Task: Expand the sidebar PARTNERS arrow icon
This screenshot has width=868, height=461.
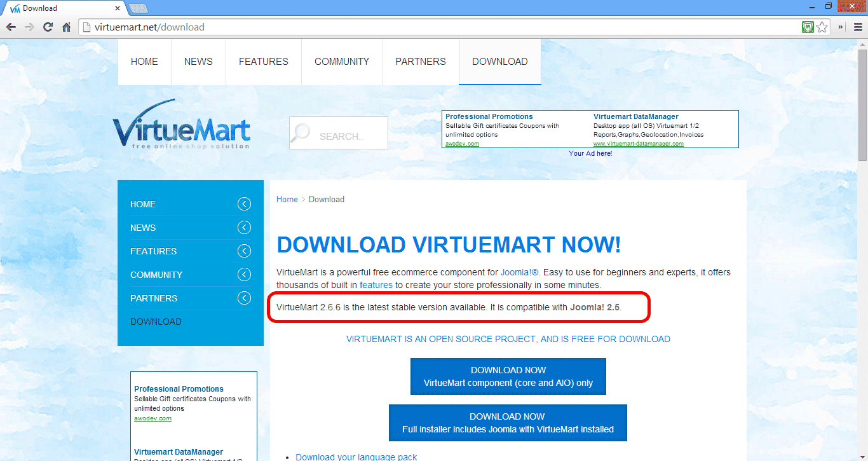Action: tap(244, 298)
